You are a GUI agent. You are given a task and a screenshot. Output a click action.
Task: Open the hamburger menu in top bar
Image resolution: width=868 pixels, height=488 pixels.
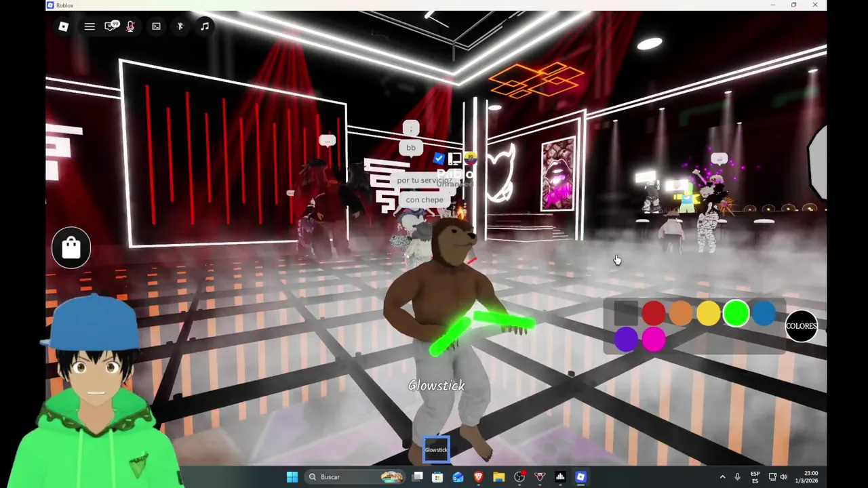[x=90, y=26]
